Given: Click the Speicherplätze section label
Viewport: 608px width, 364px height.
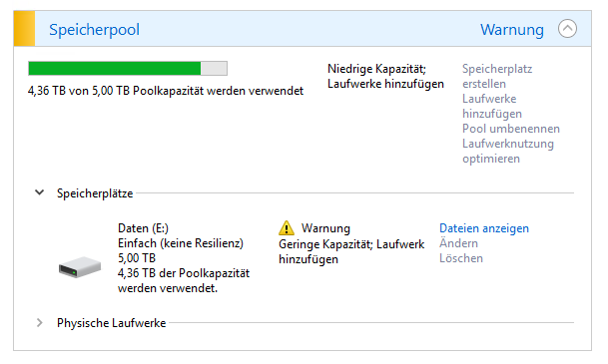Looking at the screenshot, I should tap(95, 193).
